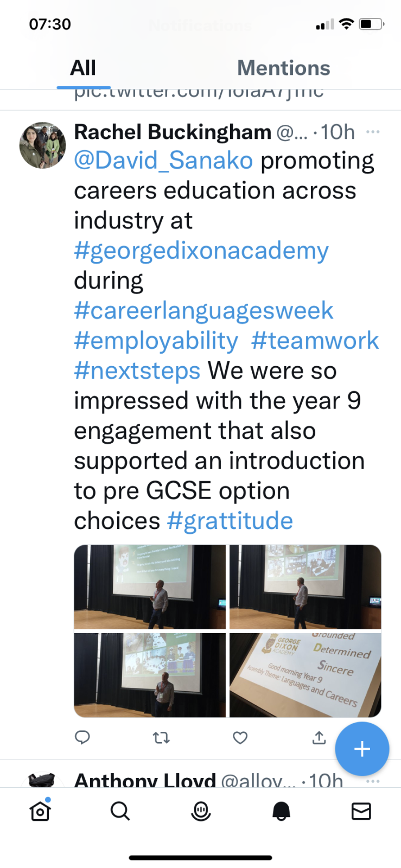This screenshot has width=401, height=868.
Task: View Rachel Buckingham's profile picture
Action: pyautogui.click(x=42, y=145)
